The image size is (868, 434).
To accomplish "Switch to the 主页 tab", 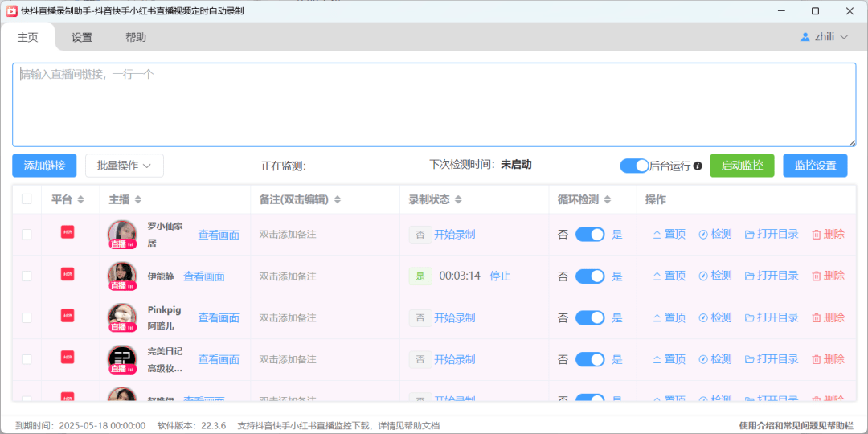I will pyautogui.click(x=27, y=38).
